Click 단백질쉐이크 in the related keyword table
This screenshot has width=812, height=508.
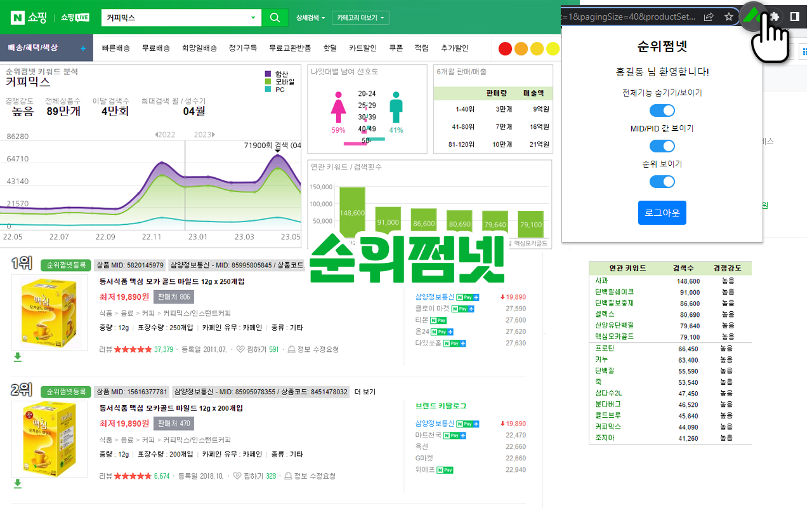click(x=614, y=291)
